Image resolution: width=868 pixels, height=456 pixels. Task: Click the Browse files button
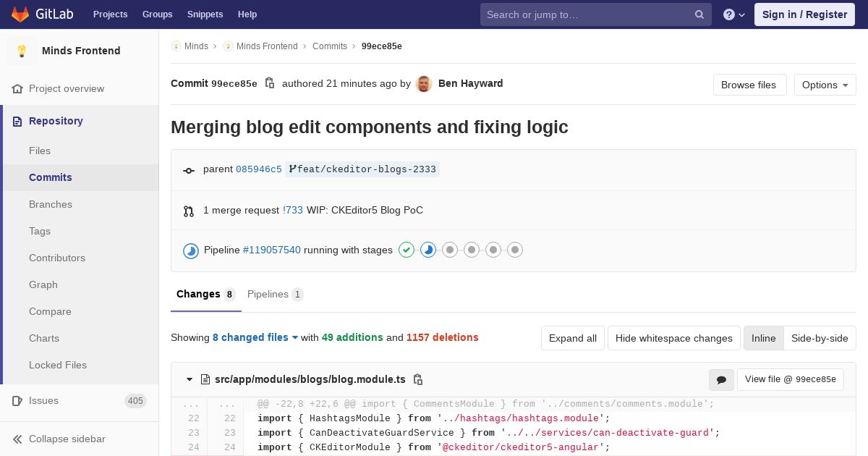coord(749,85)
